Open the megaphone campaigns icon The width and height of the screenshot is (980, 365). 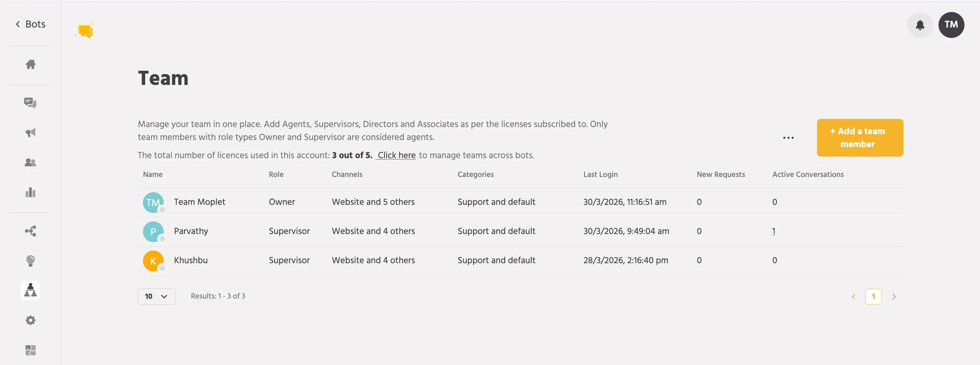pyautogui.click(x=30, y=133)
